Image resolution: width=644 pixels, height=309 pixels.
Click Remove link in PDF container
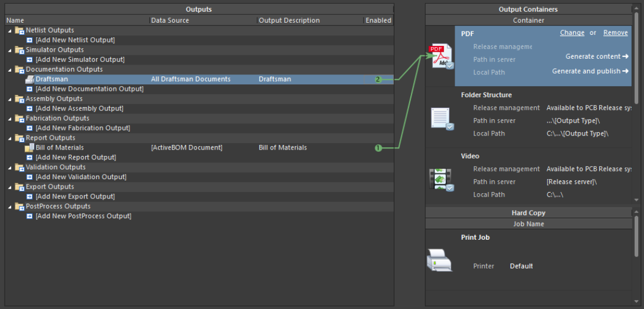tap(615, 33)
